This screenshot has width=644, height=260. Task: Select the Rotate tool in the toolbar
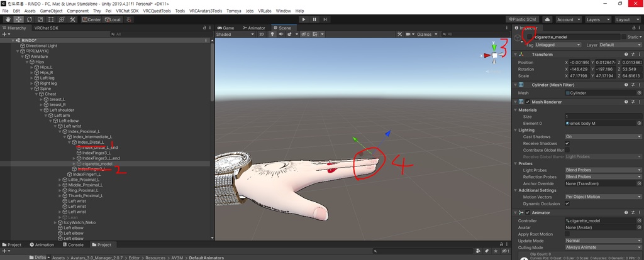[x=30, y=19]
